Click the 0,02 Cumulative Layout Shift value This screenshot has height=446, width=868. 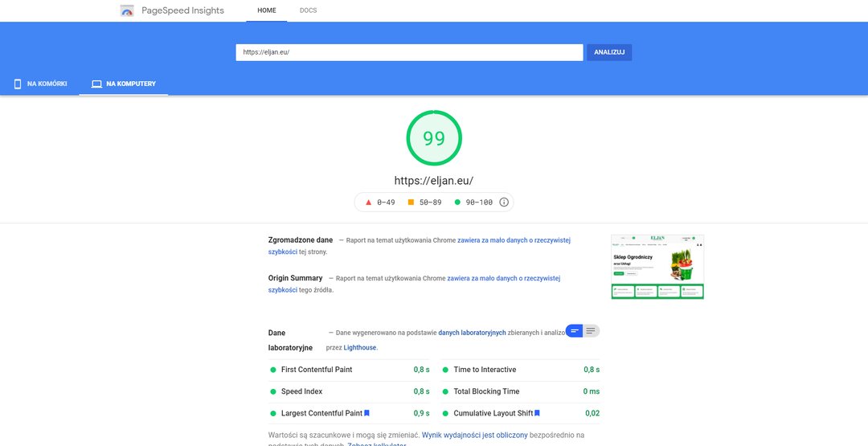point(592,413)
